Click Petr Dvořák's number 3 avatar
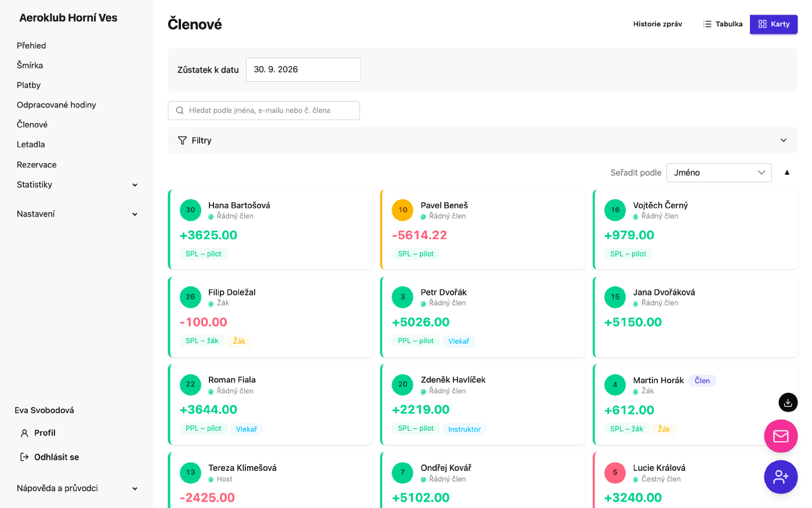812x508 pixels. [x=403, y=297]
